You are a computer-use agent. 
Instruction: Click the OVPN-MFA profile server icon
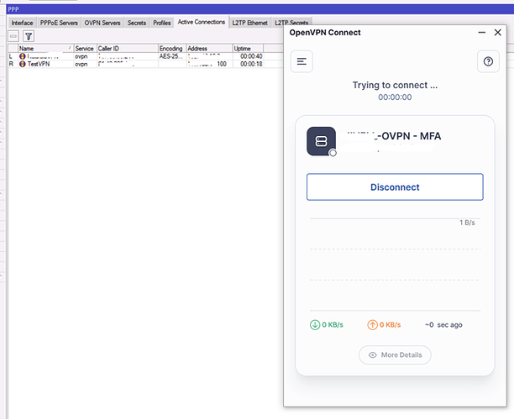tap(321, 141)
